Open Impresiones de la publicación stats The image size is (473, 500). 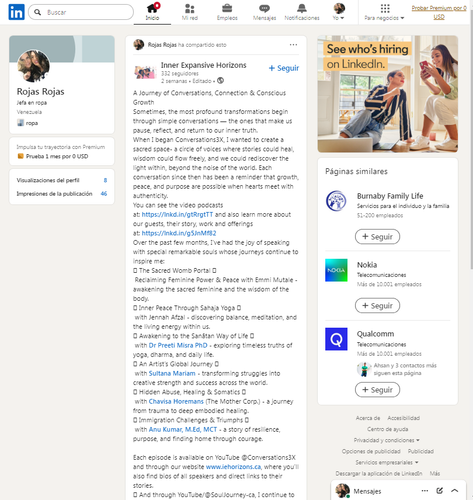pyautogui.click(x=62, y=194)
